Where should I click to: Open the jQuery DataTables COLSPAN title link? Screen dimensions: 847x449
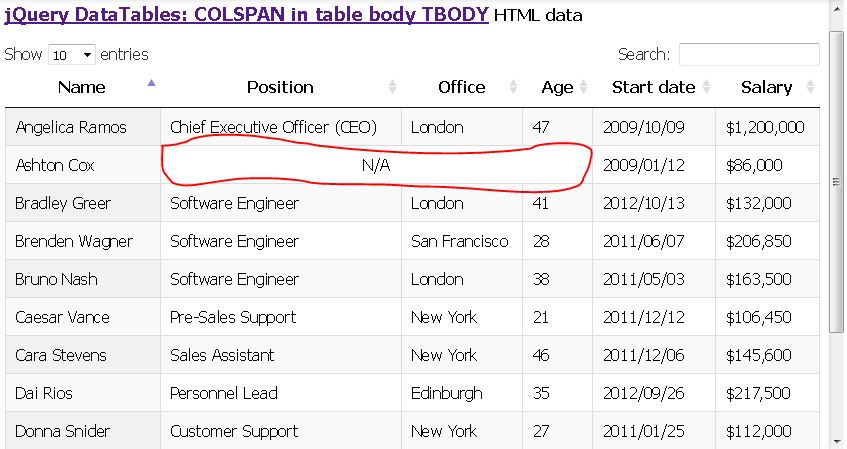(x=246, y=15)
